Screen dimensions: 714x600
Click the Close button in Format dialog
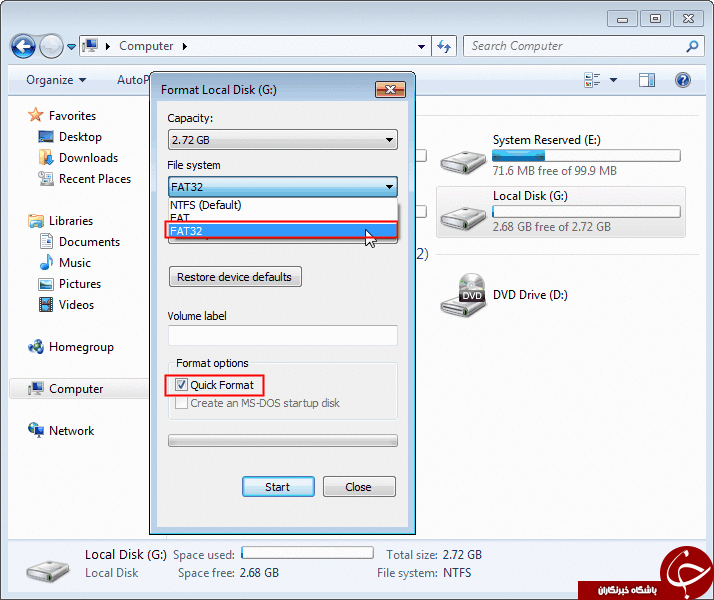[x=359, y=487]
